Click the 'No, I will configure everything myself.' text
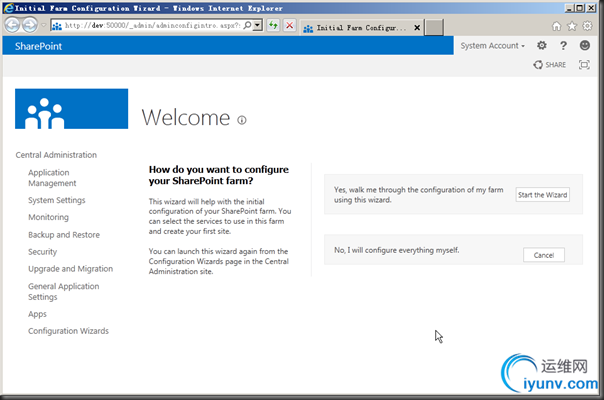This screenshot has width=604, height=400. [396, 250]
